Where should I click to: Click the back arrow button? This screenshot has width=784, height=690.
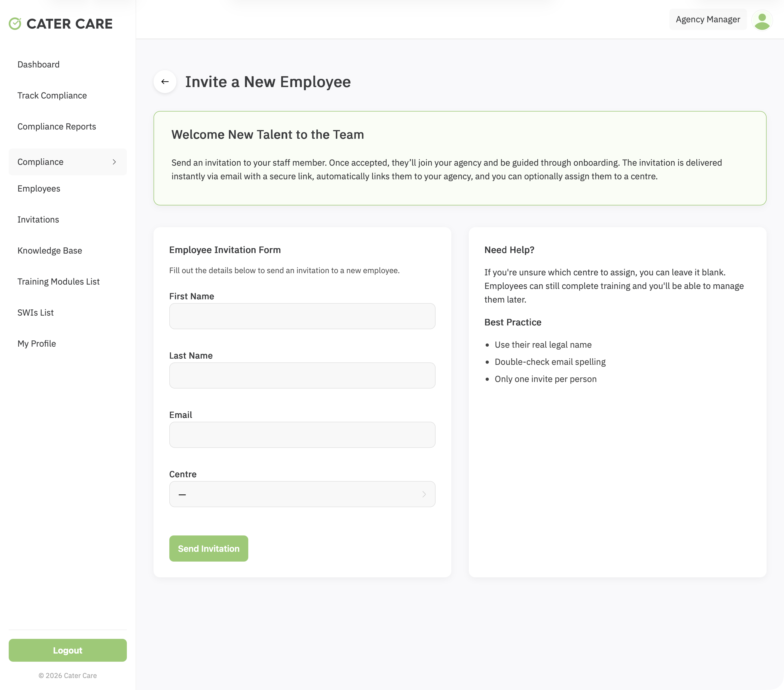click(x=165, y=82)
